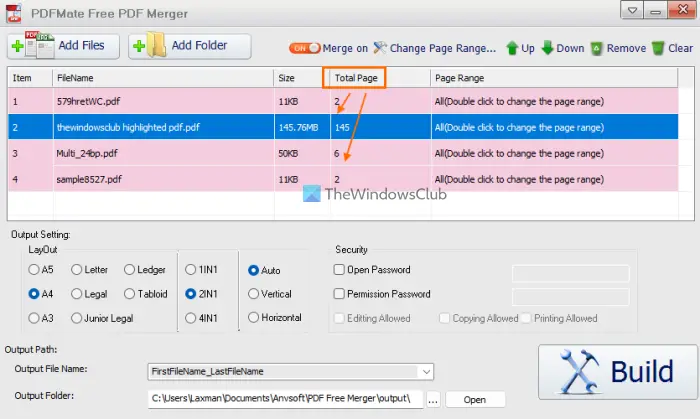Select the Vertical orientation option
Screen dimensions: 700x419
[253, 294]
